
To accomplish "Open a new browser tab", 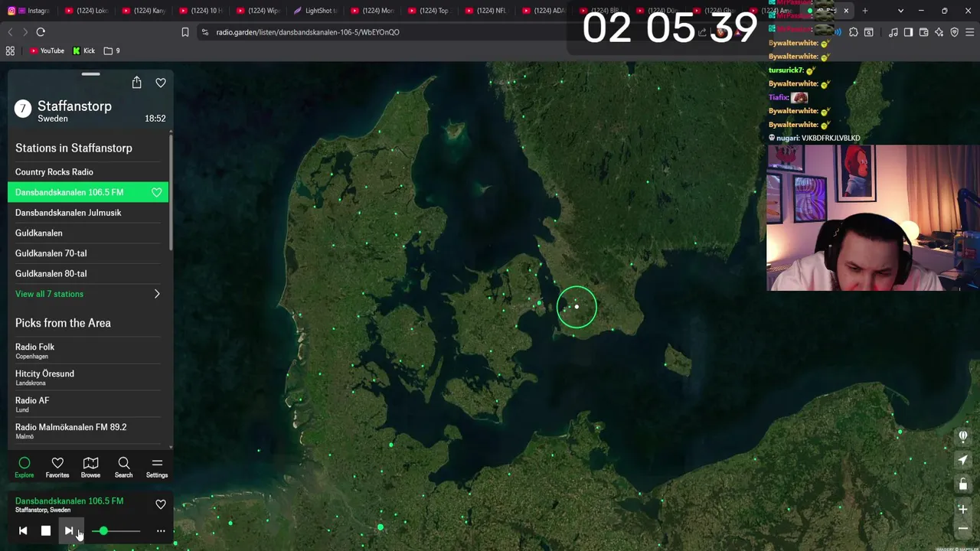I will coord(865,11).
